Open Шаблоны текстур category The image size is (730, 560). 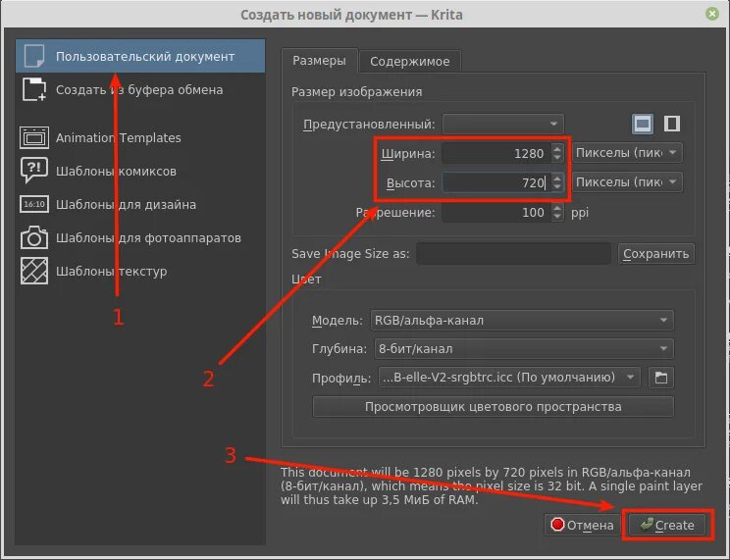[x=140, y=271]
